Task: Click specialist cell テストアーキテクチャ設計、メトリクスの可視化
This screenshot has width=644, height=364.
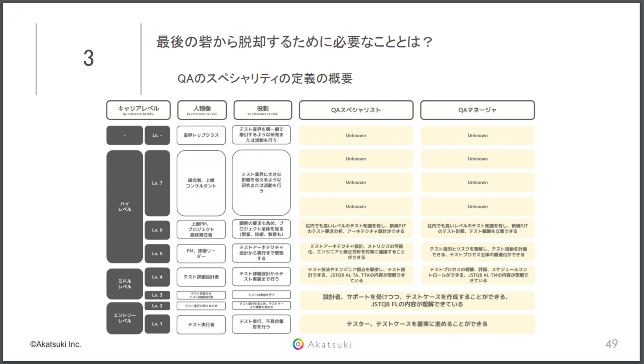Action: 356,252
